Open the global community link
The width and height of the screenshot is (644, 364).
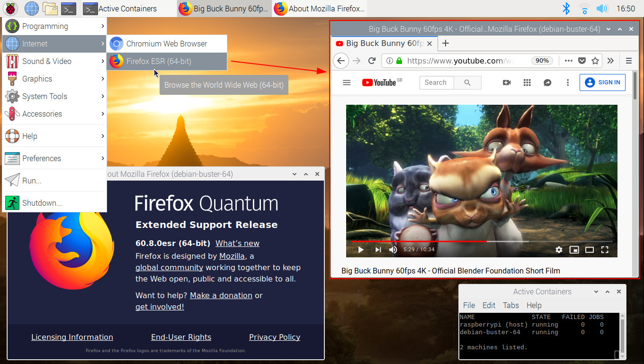[x=169, y=267]
